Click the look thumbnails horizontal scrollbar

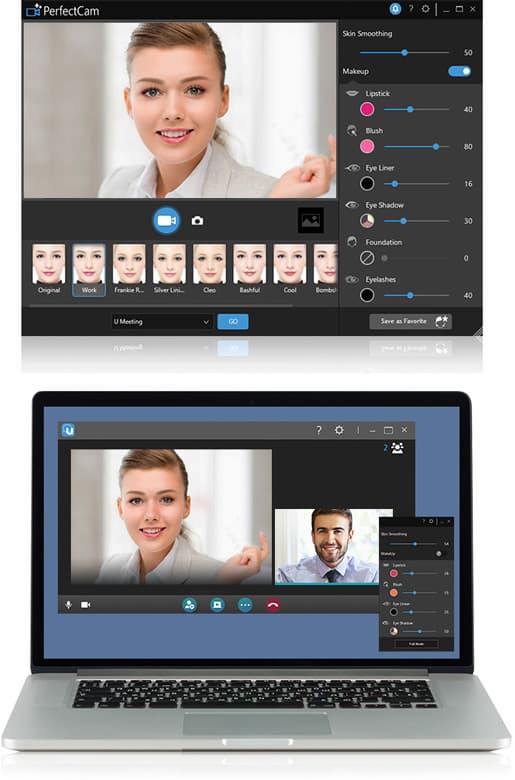tap(161, 306)
